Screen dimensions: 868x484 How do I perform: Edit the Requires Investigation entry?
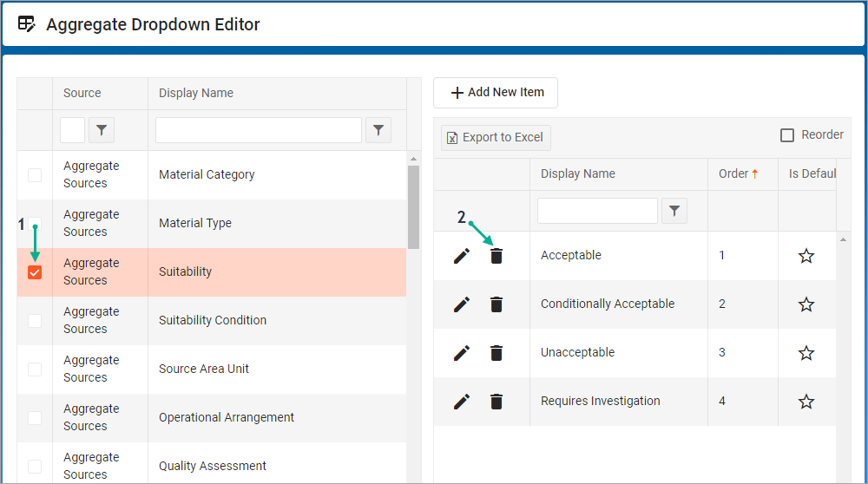pyautogui.click(x=462, y=402)
